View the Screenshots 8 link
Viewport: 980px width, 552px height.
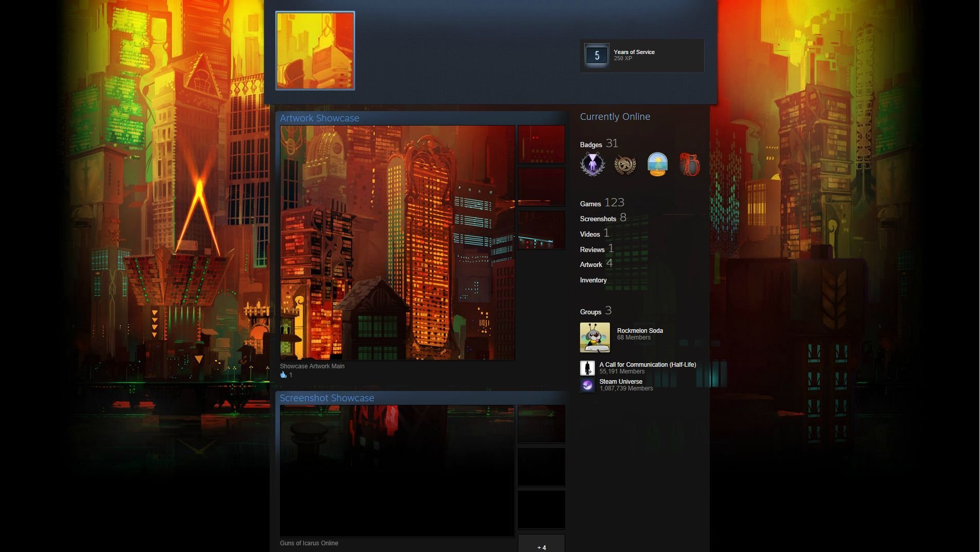point(603,218)
